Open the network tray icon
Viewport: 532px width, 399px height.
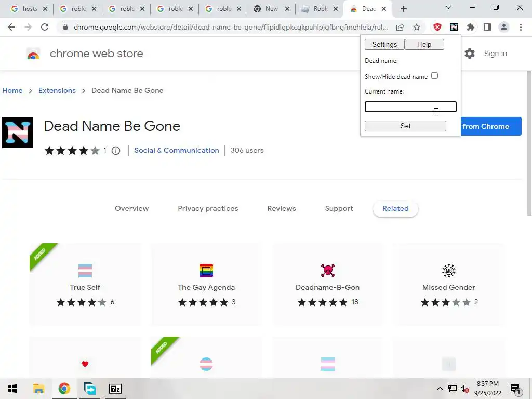[453, 389]
